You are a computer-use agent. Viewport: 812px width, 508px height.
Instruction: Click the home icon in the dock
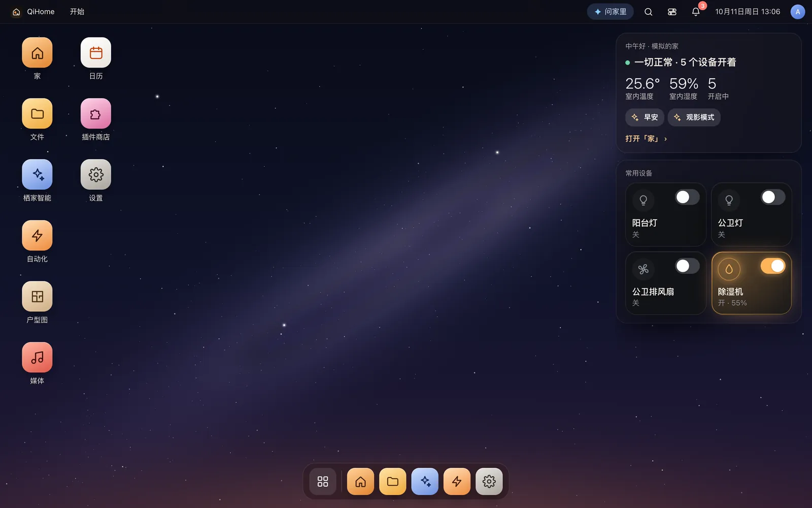pyautogui.click(x=361, y=482)
